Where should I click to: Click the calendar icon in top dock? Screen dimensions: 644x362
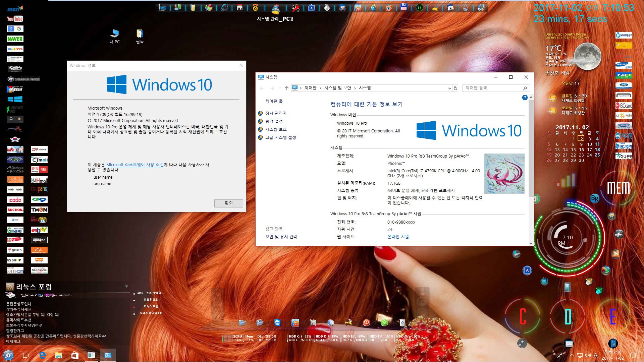tap(450, 8)
